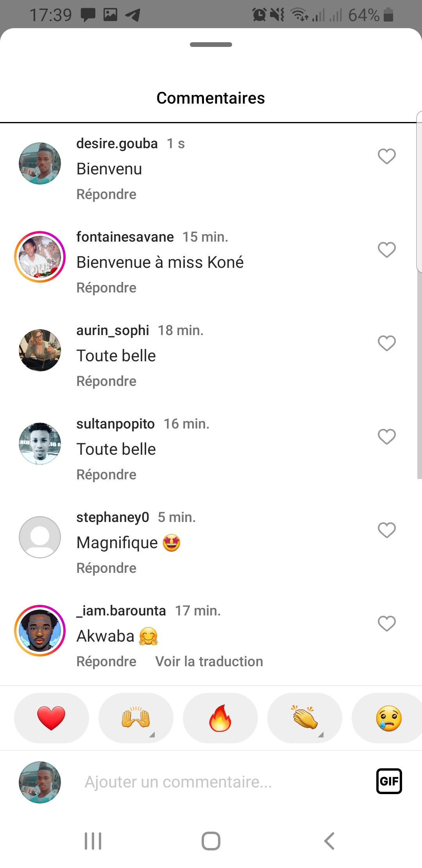Like aurin_sophi's 'Toute belle' comment

(x=386, y=343)
